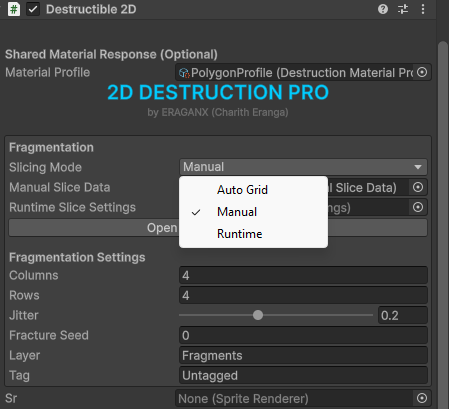Click the Jitter value field 0.2

[403, 315]
